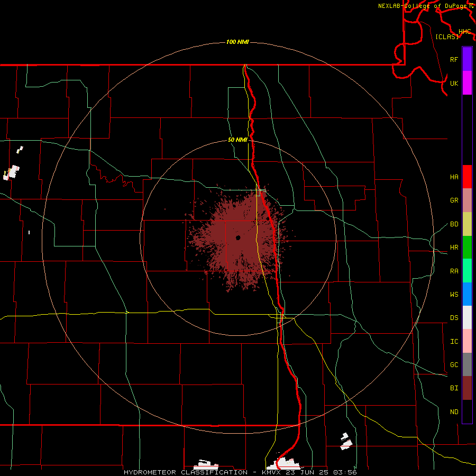This screenshot has height=476, width=476.
Task: Click the ND legend label
Action: (454, 411)
